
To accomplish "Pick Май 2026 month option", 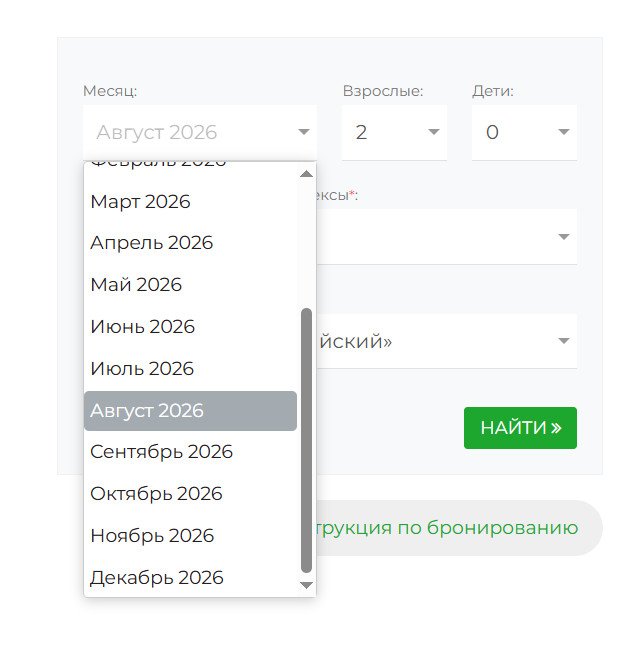I will [x=136, y=285].
